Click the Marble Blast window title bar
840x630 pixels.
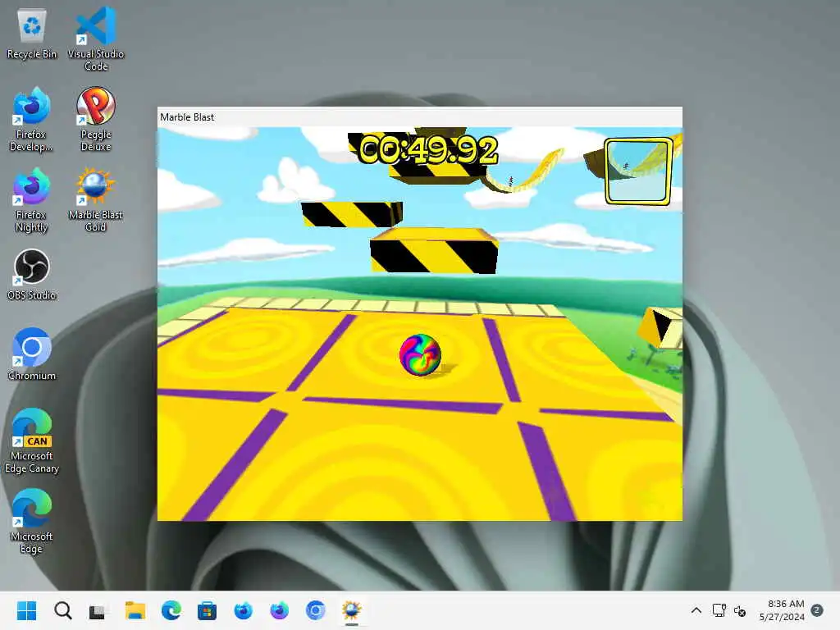[x=419, y=116]
